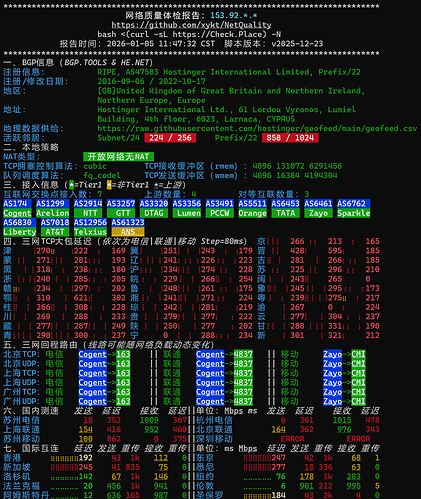Click the AS6453 TATA badge
This screenshot has height=499, width=421.
click(x=285, y=208)
